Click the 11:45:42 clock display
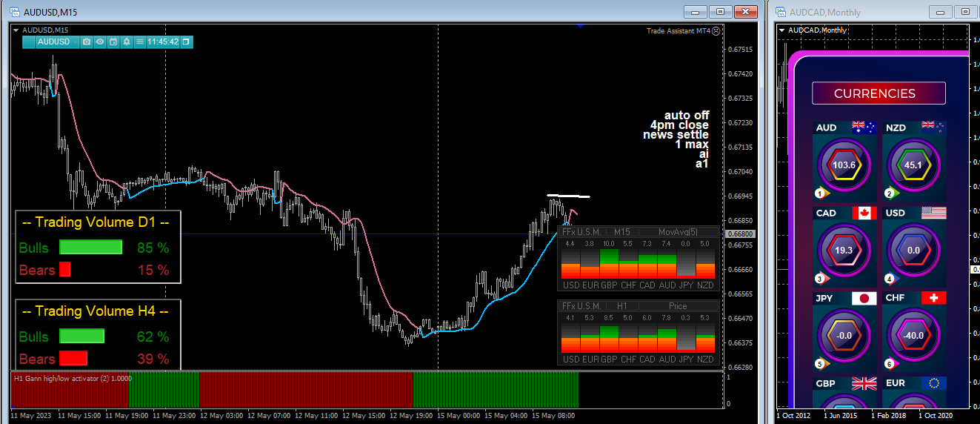This screenshot has height=424, width=980. pos(163,42)
